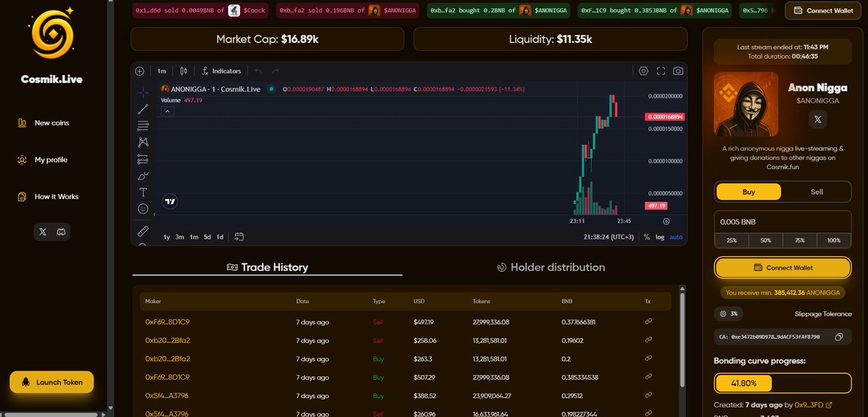Open the 1m interval dropdown in chart toolbar
The height and width of the screenshot is (417, 868).
pyautogui.click(x=162, y=71)
